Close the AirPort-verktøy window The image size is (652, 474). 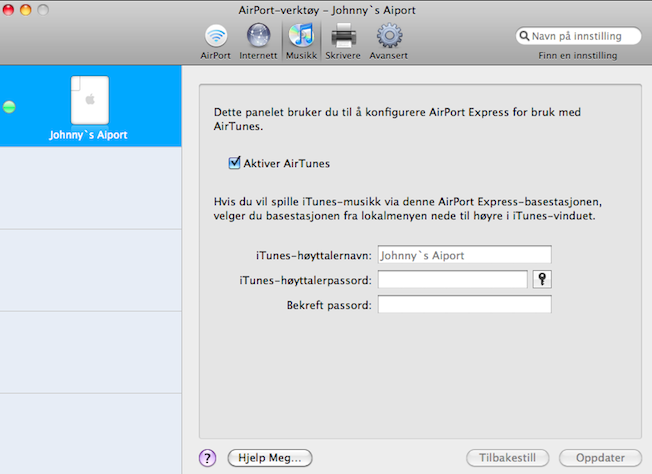pos(8,10)
